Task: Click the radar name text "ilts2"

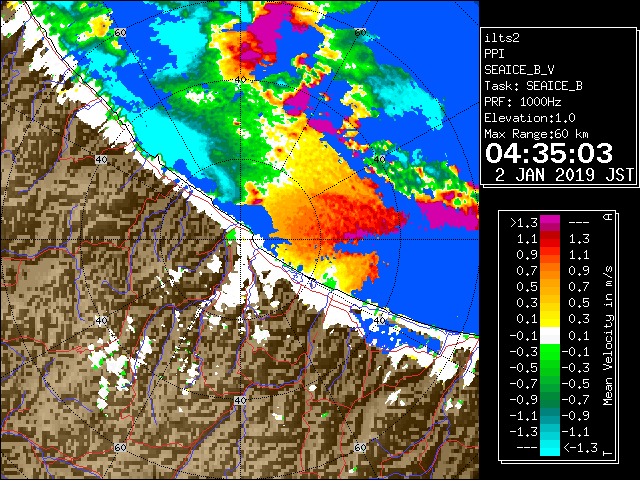Action: pyautogui.click(x=502, y=38)
